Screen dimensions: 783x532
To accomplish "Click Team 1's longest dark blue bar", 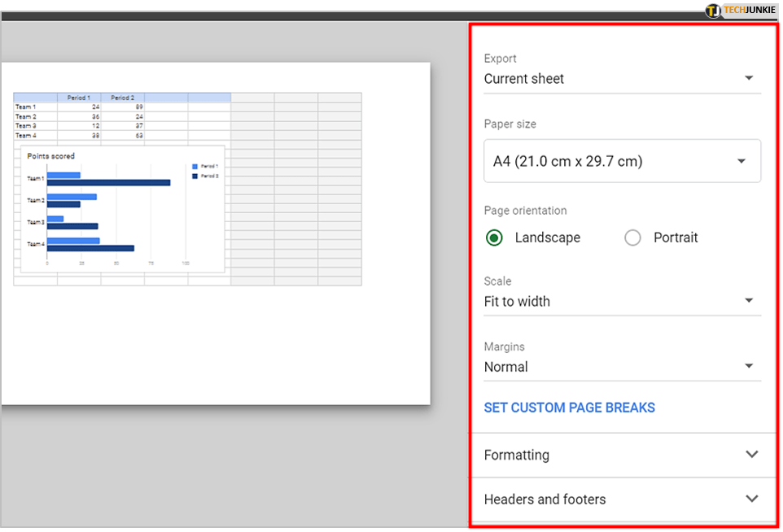I will (x=108, y=182).
